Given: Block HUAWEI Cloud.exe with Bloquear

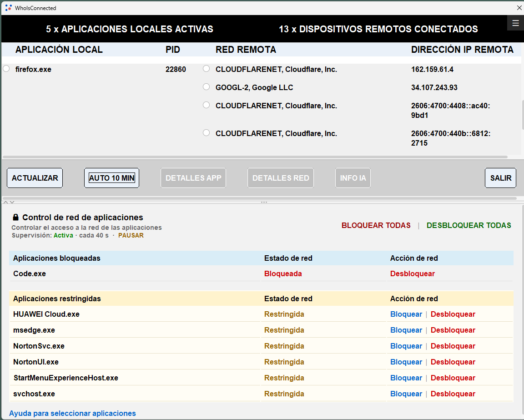Looking at the screenshot, I should pyautogui.click(x=406, y=314).
